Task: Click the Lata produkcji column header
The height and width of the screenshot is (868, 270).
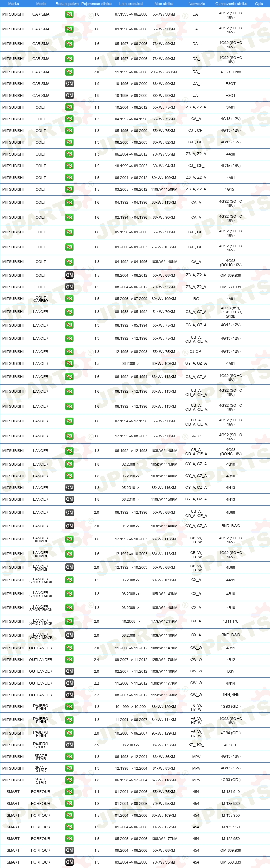Action: point(131,4)
